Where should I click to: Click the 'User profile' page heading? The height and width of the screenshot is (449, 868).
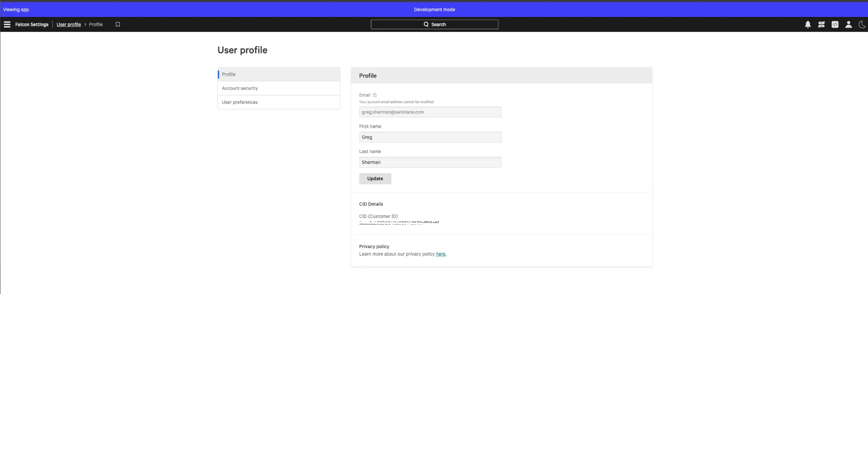(x=242, y=50)
